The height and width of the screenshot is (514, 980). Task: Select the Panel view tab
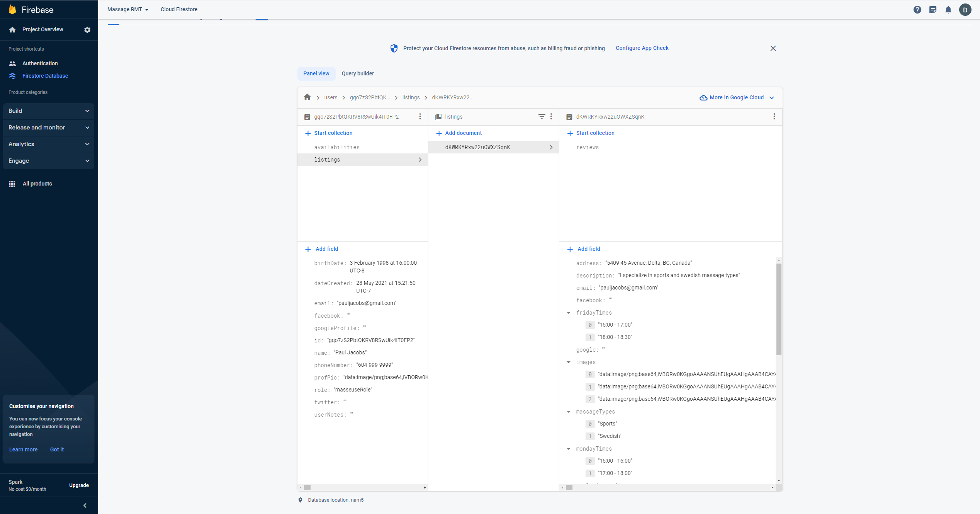tap(316, 73)
